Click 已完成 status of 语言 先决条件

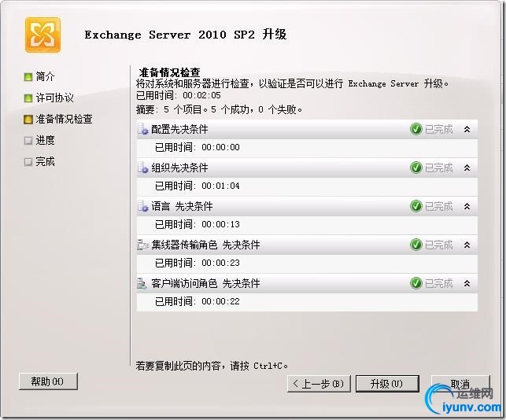(439, 206)
